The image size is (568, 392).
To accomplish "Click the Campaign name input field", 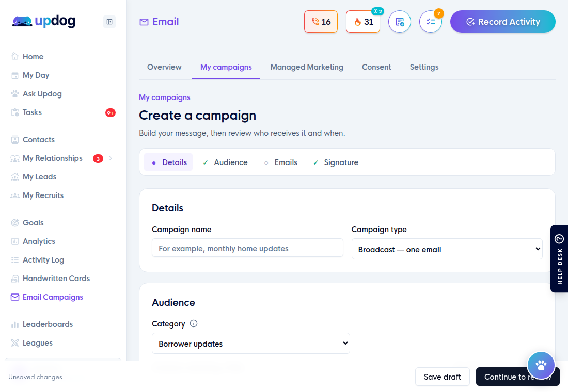I will click(247, 248).
